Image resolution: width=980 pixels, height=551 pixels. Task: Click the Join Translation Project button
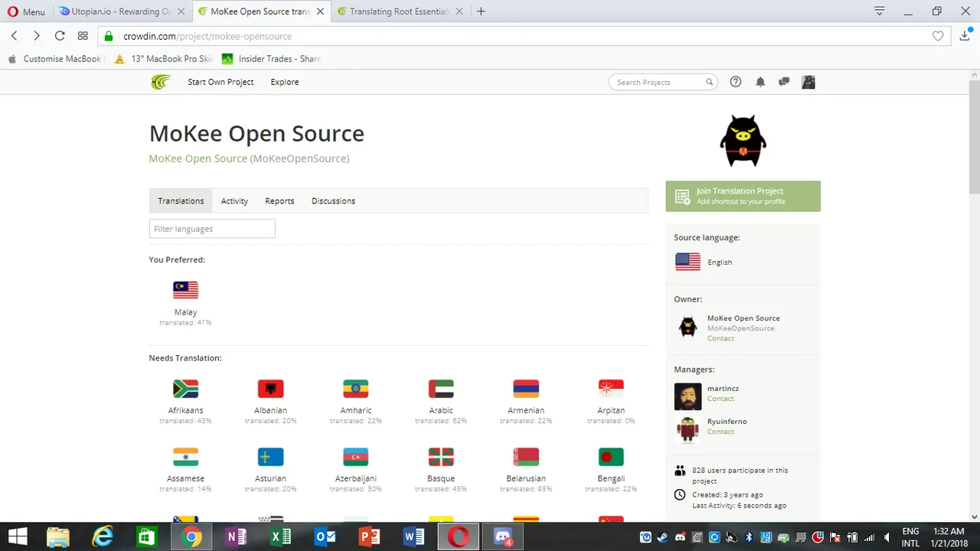click(743, 196)
